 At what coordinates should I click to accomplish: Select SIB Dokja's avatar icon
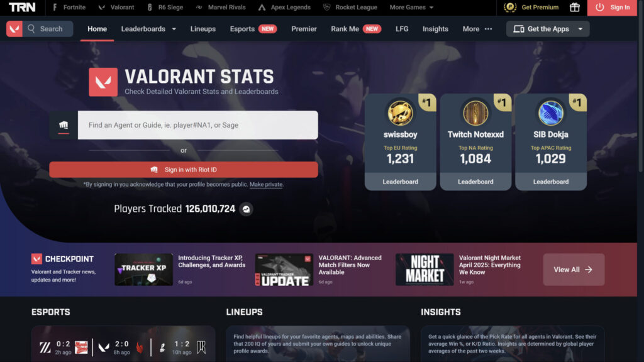pyautogui.click(x=551, y=113)
